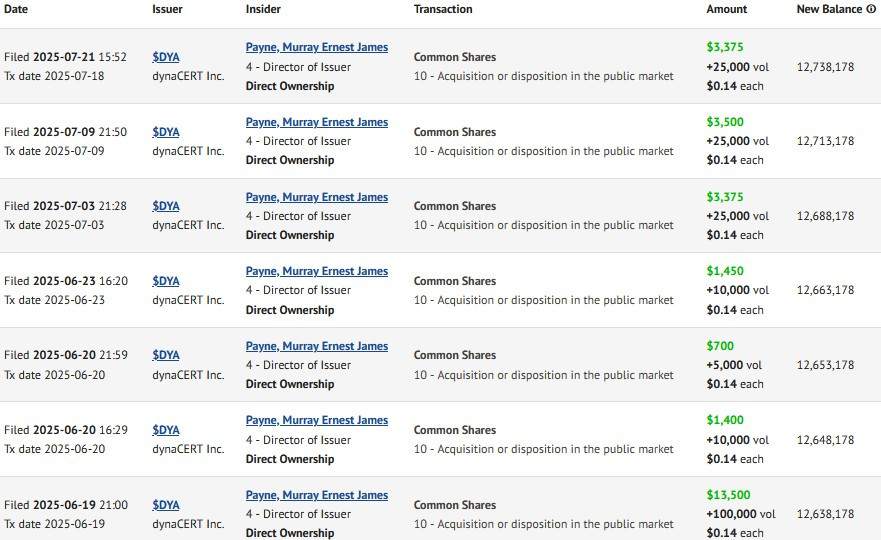Open $DYA ticker link filed 2025-06-20 21:59
881x540 pixels.
pos(166,355)
